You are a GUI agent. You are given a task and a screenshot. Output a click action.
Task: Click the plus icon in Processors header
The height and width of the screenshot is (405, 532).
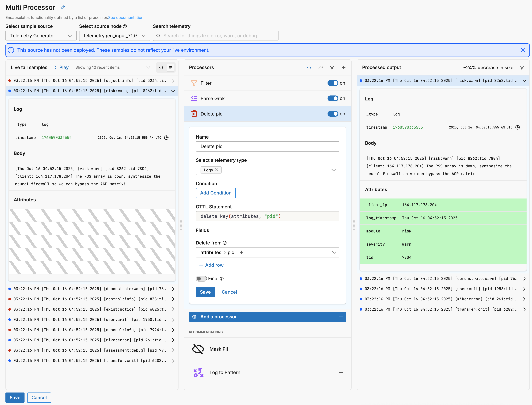click(x=343, y=68)
